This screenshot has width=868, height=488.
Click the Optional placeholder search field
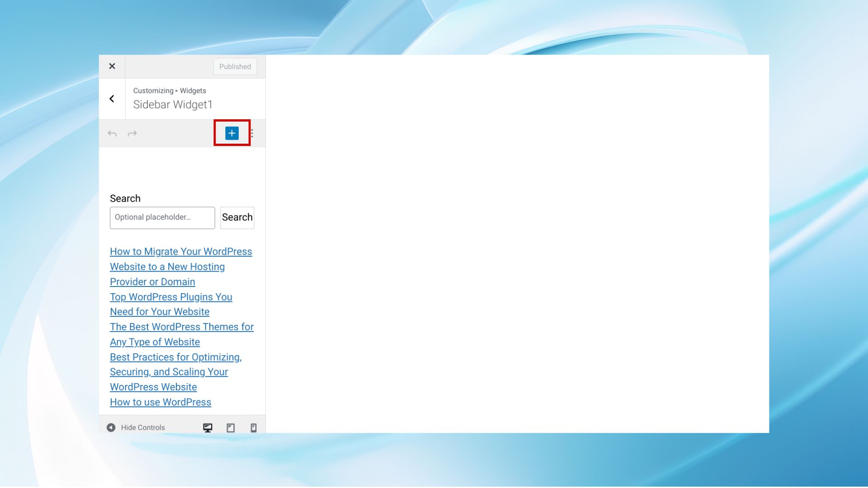[162, 217]
